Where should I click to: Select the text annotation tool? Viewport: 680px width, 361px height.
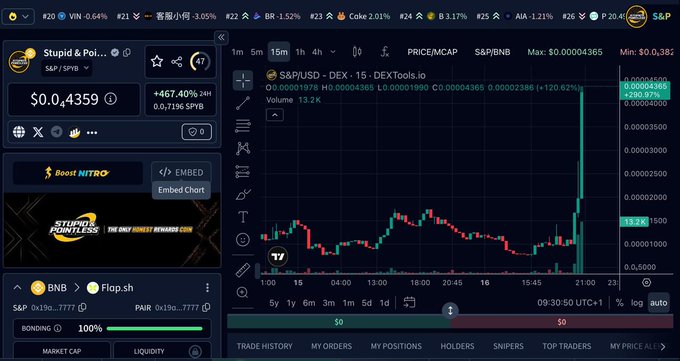243,217
